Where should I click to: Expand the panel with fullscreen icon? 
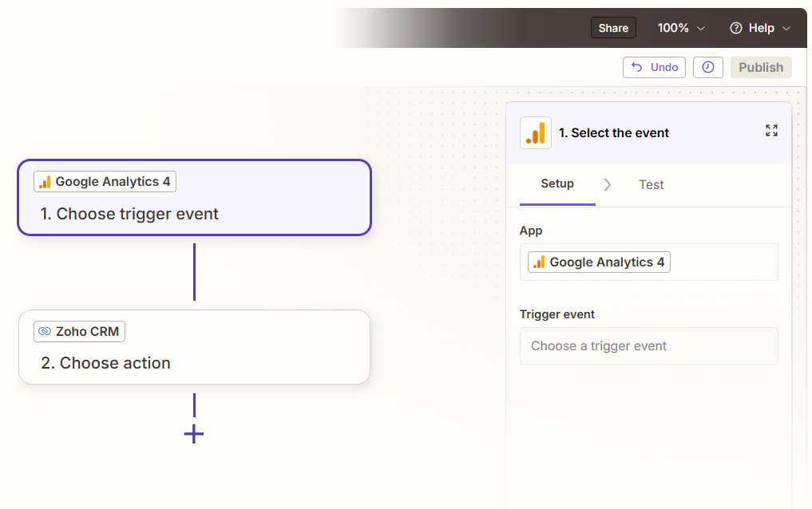coord(771,130)
